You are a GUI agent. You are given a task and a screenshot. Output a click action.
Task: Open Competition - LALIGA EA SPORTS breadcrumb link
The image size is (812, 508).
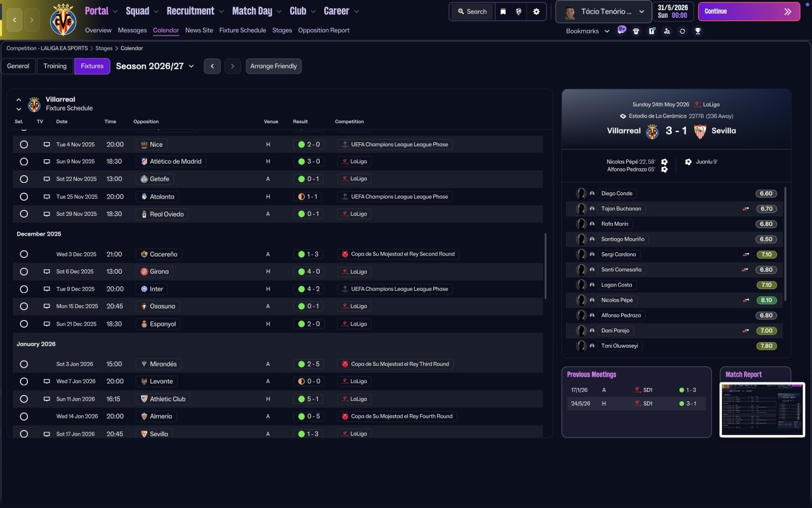(48, 48)
